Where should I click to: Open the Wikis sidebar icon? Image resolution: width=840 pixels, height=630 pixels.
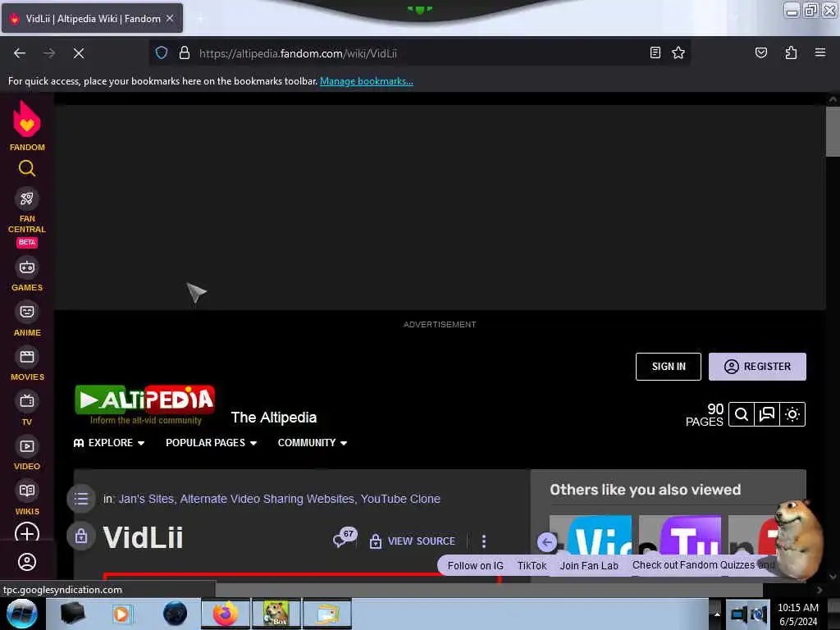(x=27, y=491)
